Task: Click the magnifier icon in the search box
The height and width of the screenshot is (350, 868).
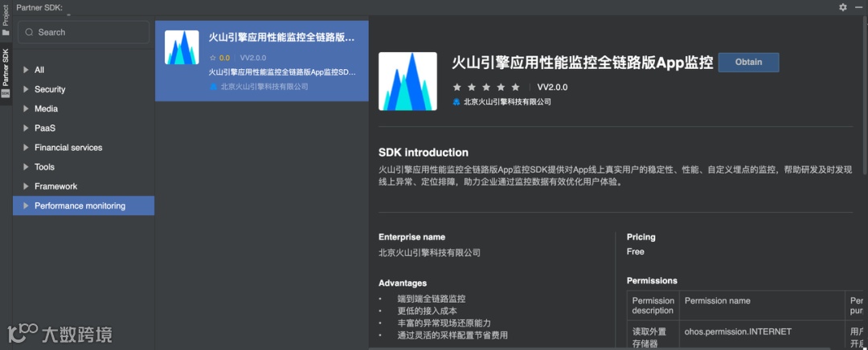Action: click(29, 32)
